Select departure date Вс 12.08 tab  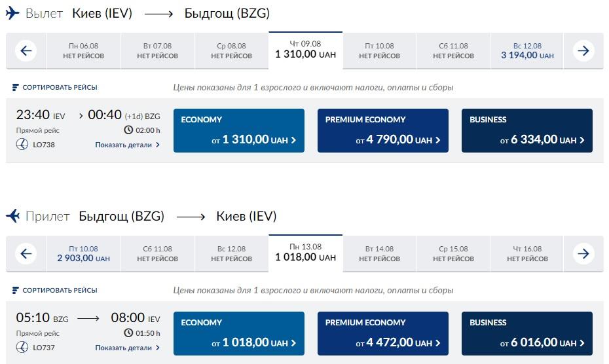tap(527, 51)
